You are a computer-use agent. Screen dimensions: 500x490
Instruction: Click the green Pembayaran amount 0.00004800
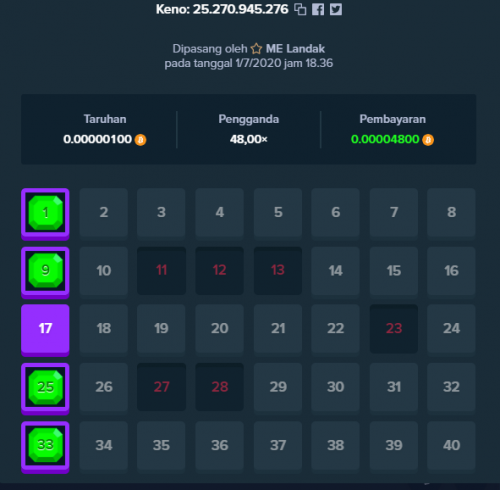pos(385,139)
